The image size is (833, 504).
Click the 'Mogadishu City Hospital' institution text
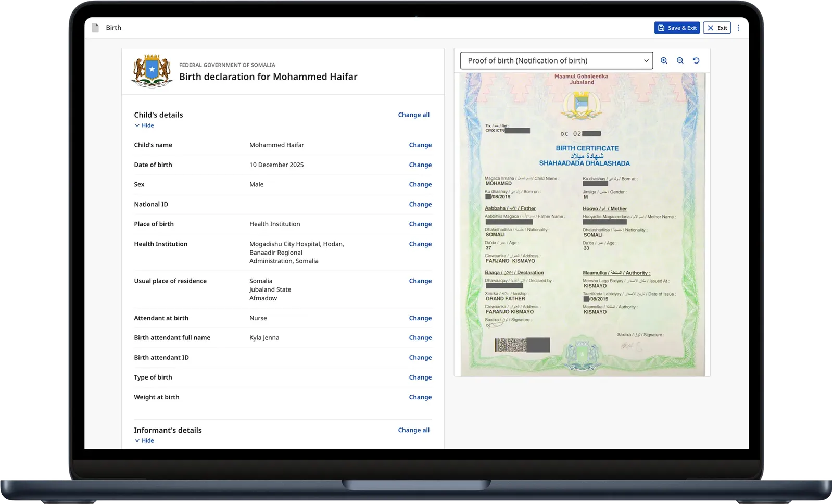(285, 244)
